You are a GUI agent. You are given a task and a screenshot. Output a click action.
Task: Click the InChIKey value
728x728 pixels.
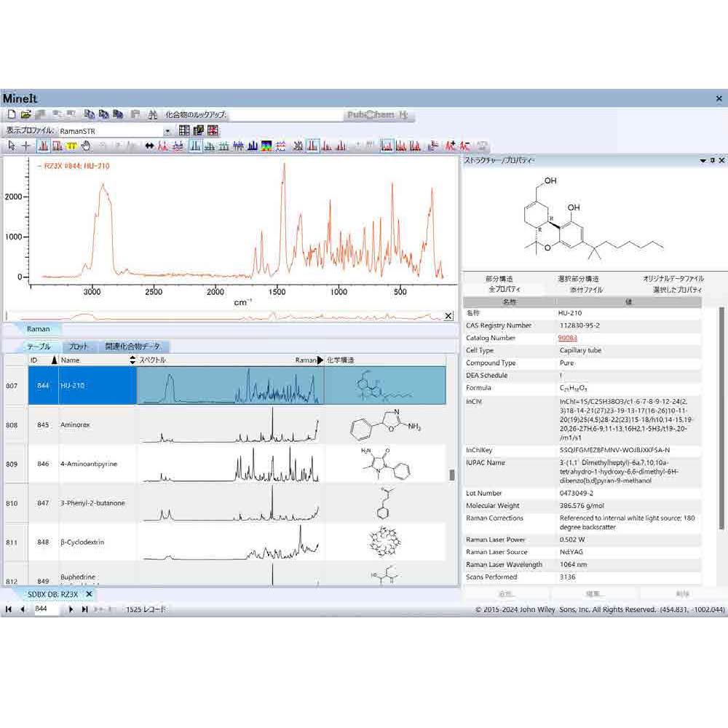click(614, 451)
